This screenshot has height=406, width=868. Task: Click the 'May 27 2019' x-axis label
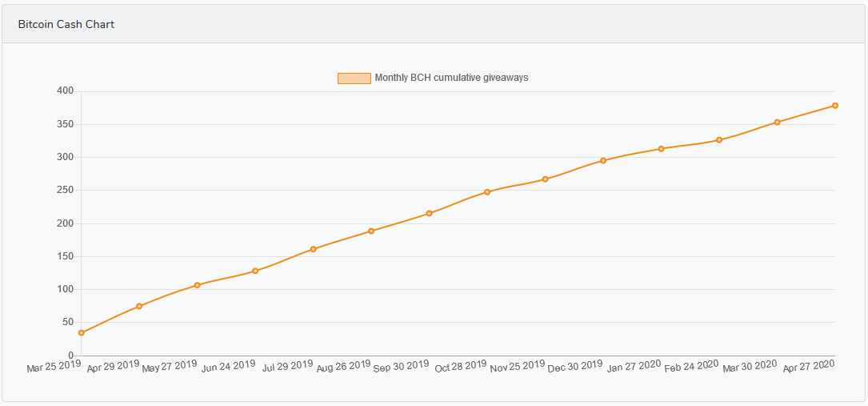tap(170, 367)
